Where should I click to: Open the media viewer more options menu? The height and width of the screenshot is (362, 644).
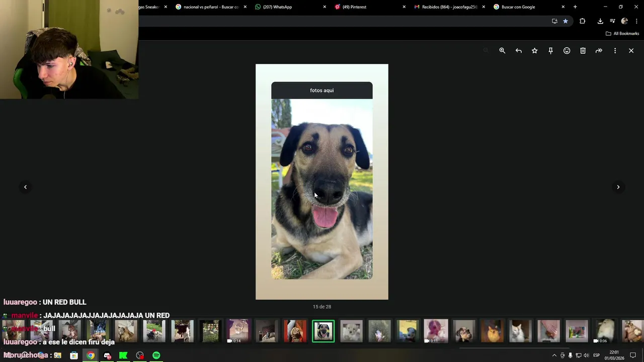coord(615,51)
